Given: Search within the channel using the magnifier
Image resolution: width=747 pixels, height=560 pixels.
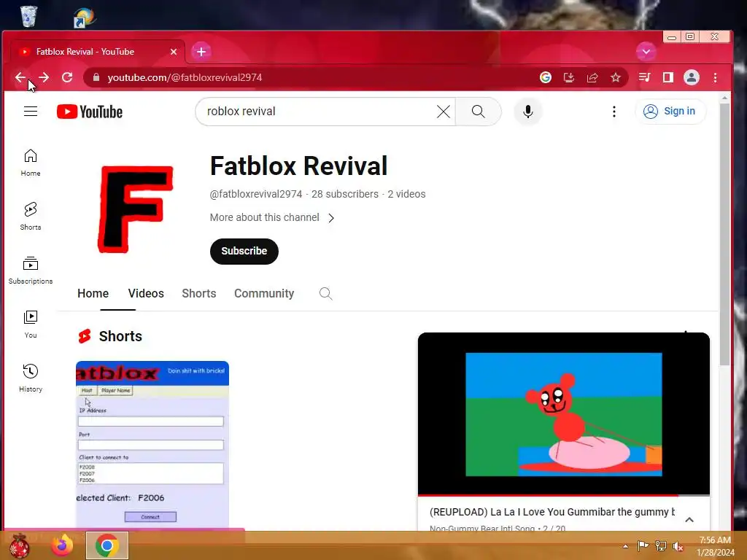Looking at the screenshot, I should coord(325,293).
